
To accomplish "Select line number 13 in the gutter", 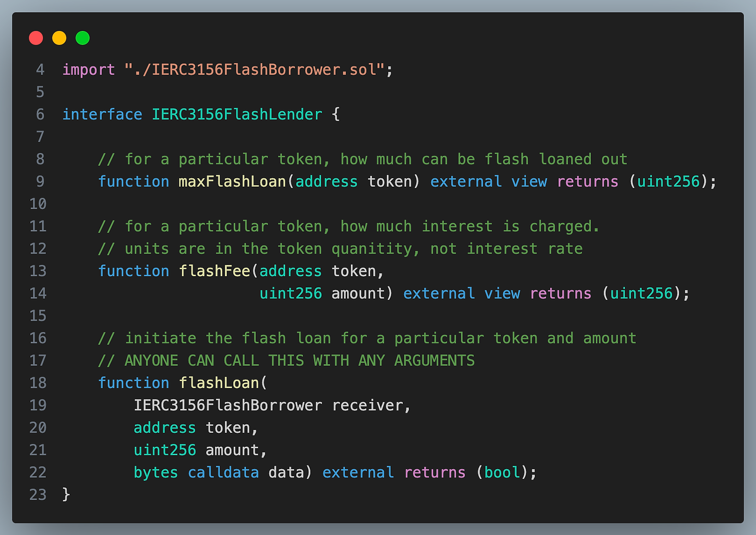I will pyautogui.click(x=38, y=271).
